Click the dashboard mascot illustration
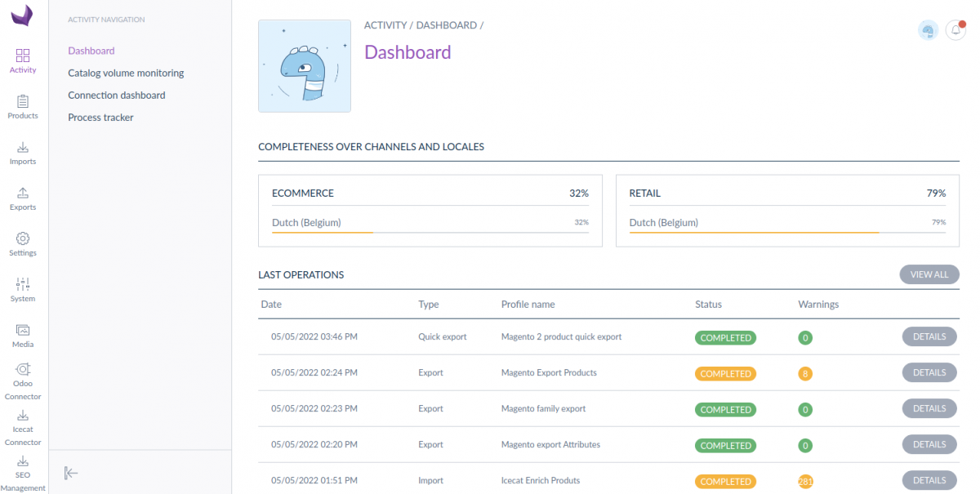Image resolution: width=980 pixels, height=494 pixels. 305,66
